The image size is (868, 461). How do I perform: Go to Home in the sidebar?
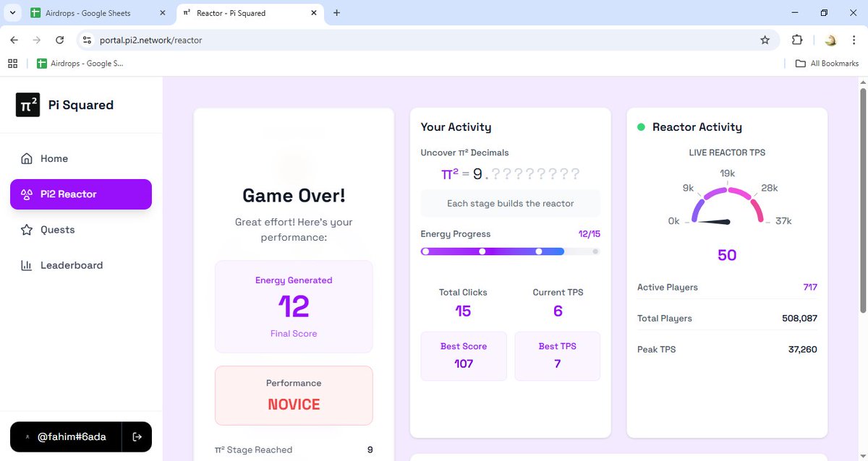point(81,159)
